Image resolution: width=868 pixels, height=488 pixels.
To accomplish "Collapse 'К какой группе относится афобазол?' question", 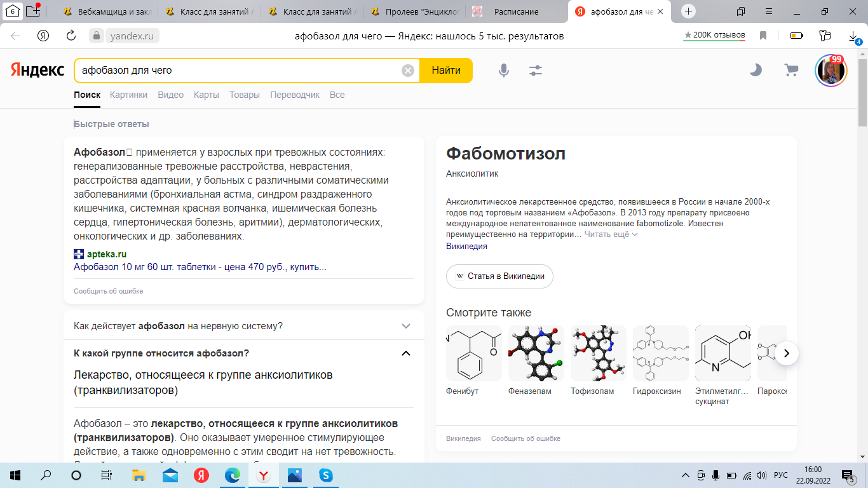I will tap(406, 353).
